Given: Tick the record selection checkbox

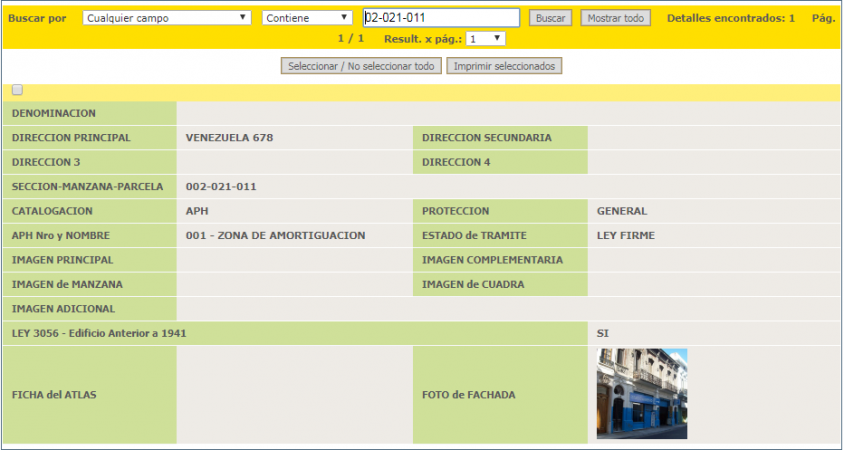Looking at the screenshot, I should [x=17, y=90].
